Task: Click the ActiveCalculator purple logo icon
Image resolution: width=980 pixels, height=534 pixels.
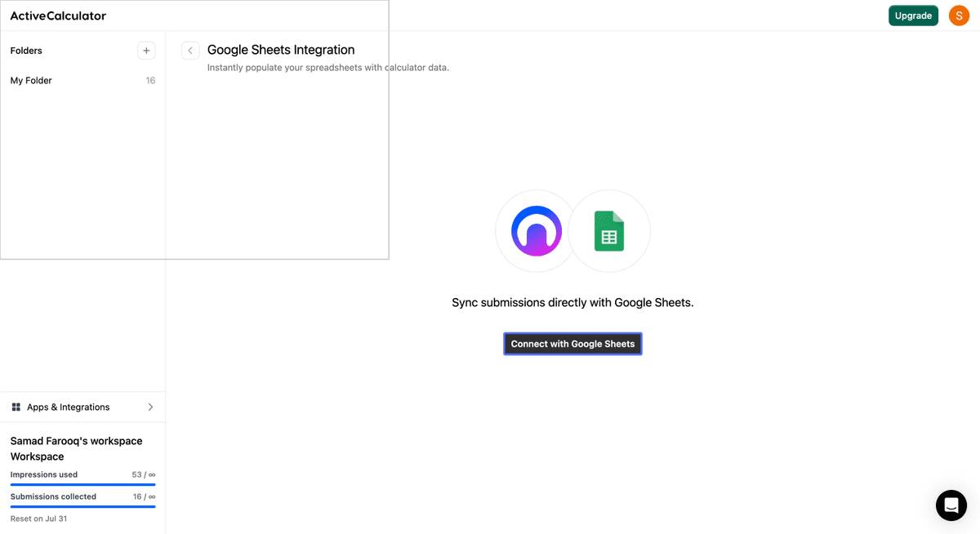Action: pos(537,231)
